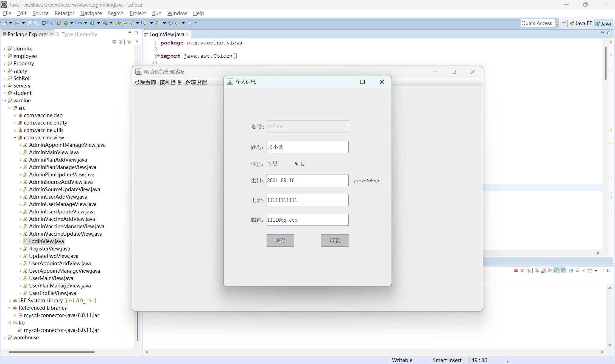Select the 男 radio button

[269, 164]
